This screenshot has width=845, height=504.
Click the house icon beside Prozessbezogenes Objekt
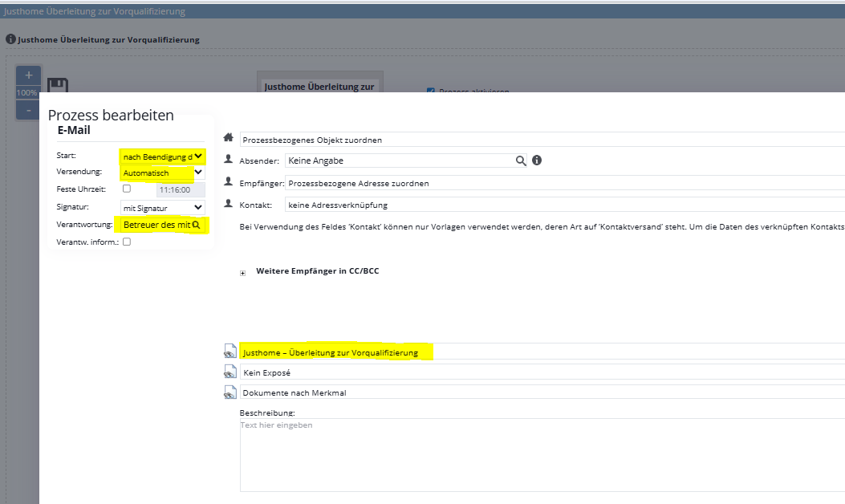(x=229, y=138)
